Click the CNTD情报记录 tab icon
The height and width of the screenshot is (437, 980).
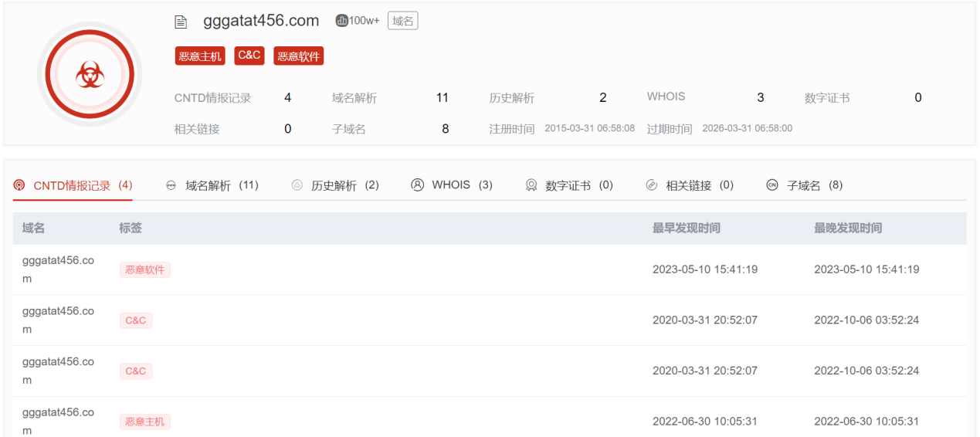tap(19, 185)
